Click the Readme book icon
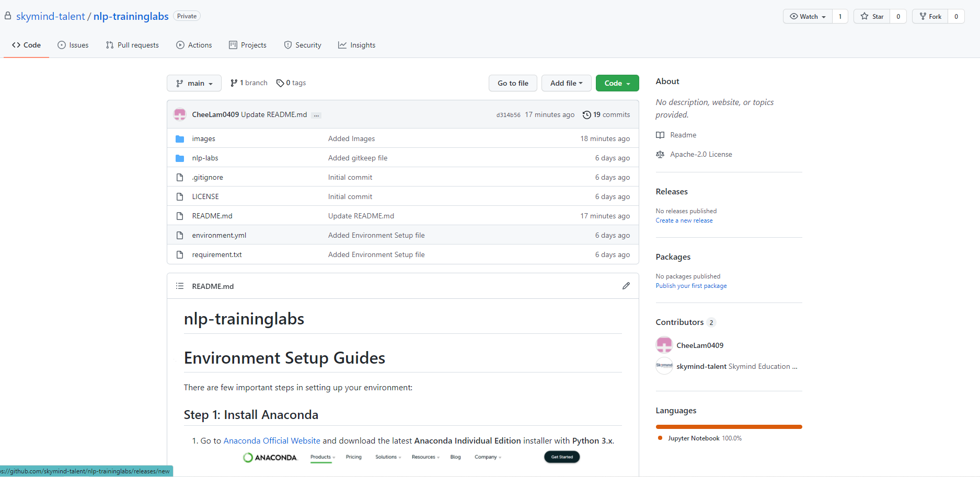Image resolution: width=980 pixels, height=477 pixels. point(660,135)
